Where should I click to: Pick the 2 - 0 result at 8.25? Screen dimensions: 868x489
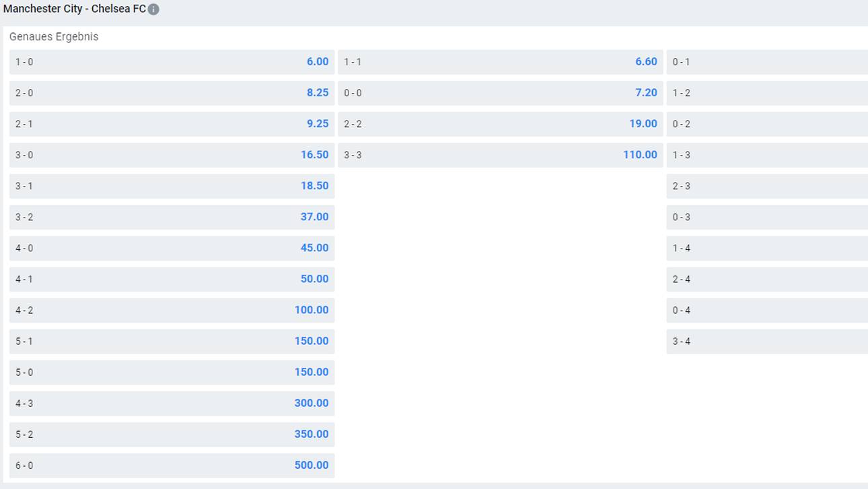pyautogui.click(x=172, y=93)
